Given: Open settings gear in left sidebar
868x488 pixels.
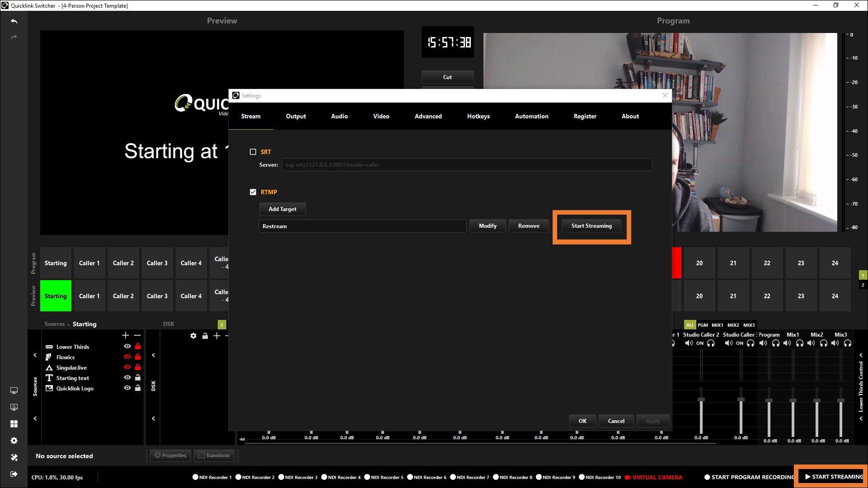Looking at the screenshot, I should [x=14, y=441].
